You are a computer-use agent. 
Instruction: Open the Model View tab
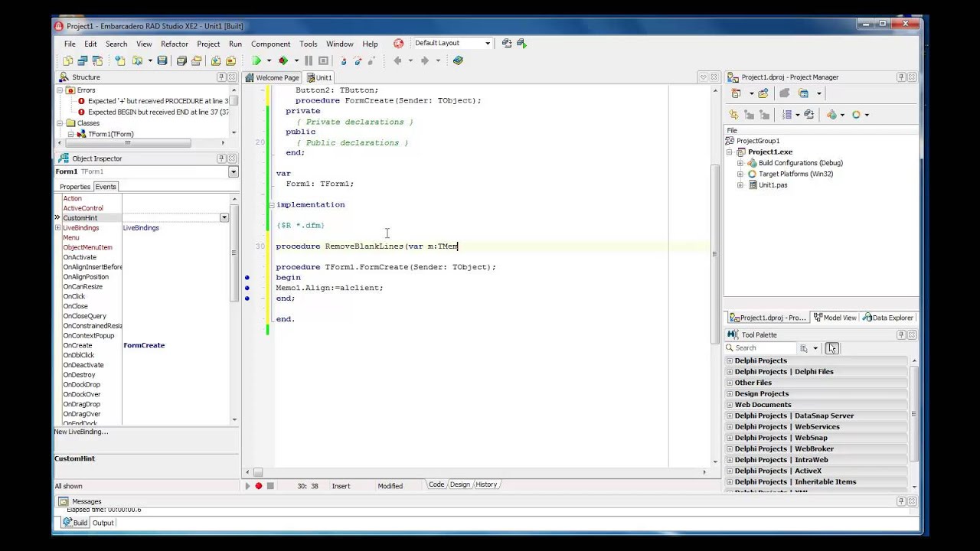coord(835,318)
